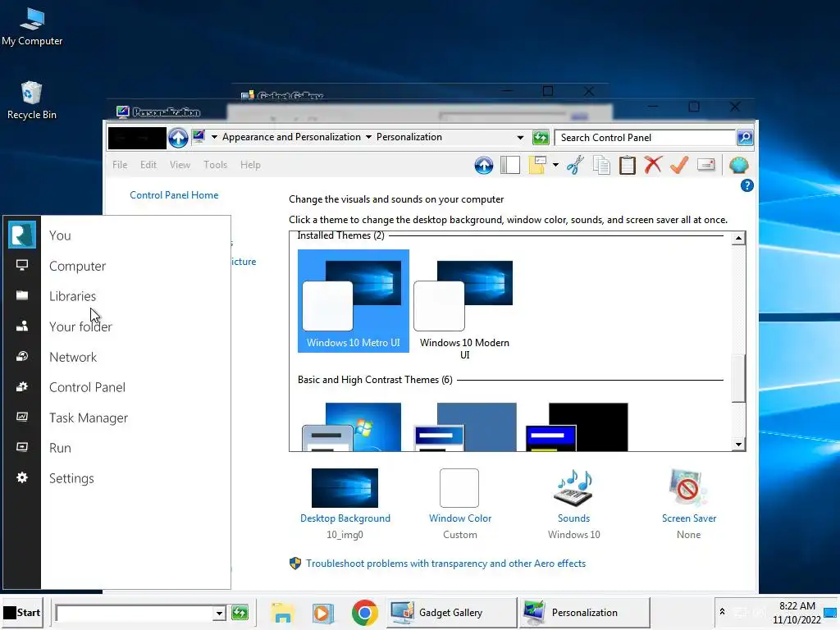This screenshot has width=840, height=630.
Task: Open the Help menu
Action: (x=250, y=165)
